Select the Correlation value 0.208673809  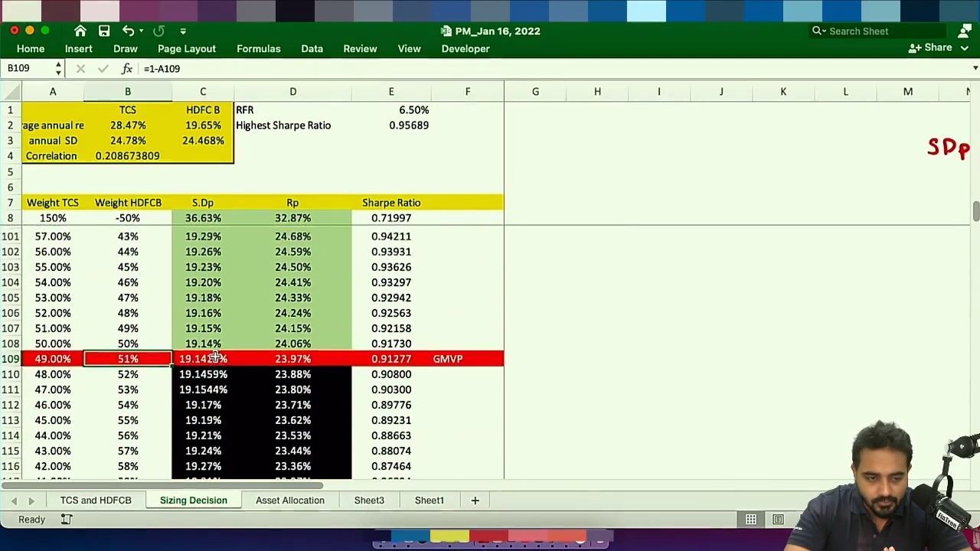tap(128, 156)
